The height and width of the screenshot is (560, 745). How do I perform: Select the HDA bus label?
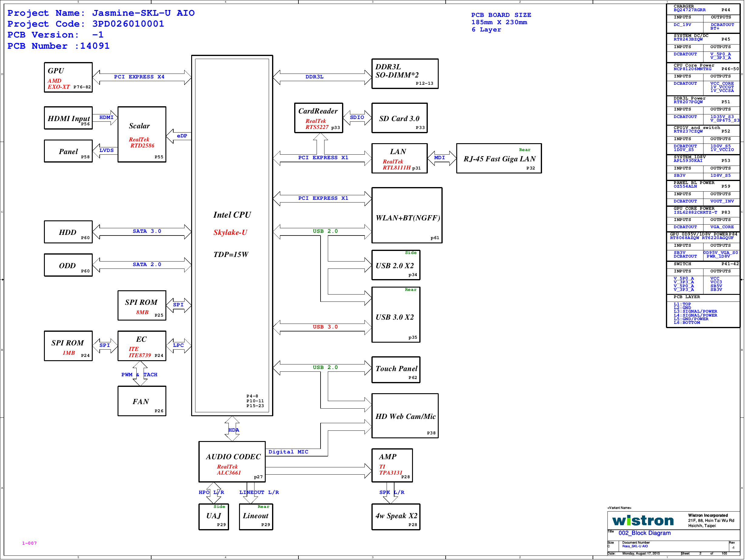(234, 430)
